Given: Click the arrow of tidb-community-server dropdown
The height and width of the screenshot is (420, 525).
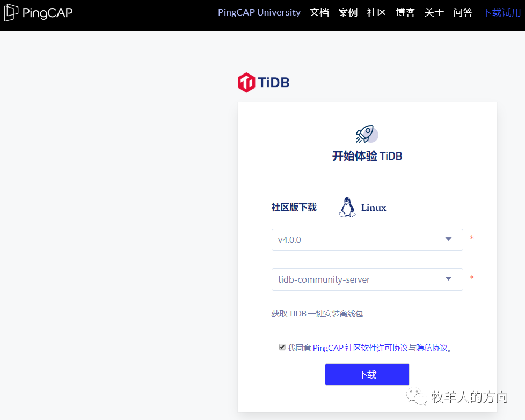Looking at the screenshot, I should coord(448,278).
